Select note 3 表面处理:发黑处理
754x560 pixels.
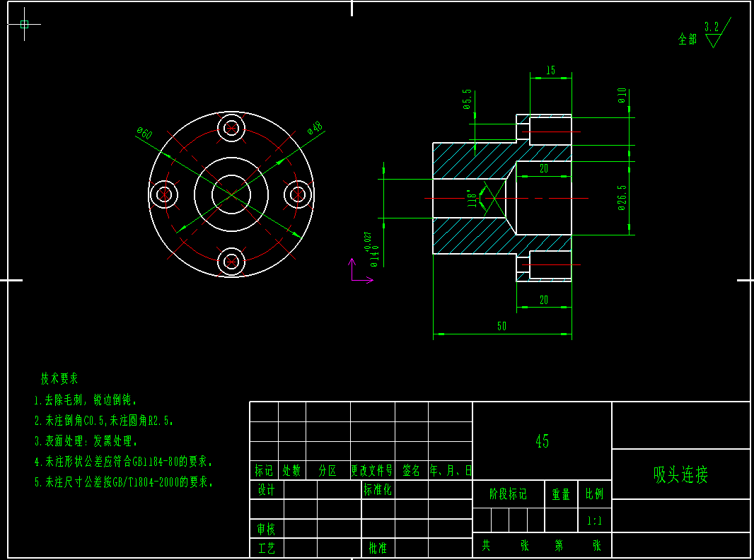click(86, 441)
